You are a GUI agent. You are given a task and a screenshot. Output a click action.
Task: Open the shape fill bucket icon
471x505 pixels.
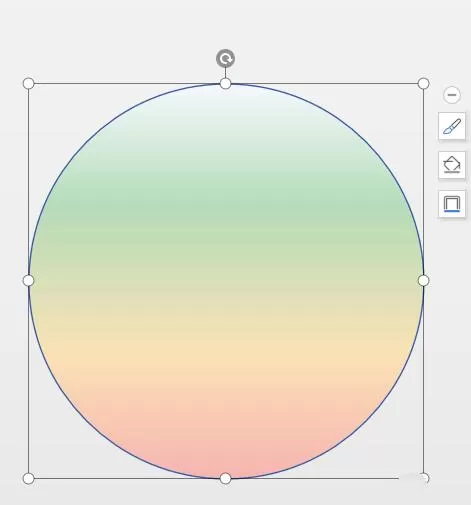tap(452, 165)
